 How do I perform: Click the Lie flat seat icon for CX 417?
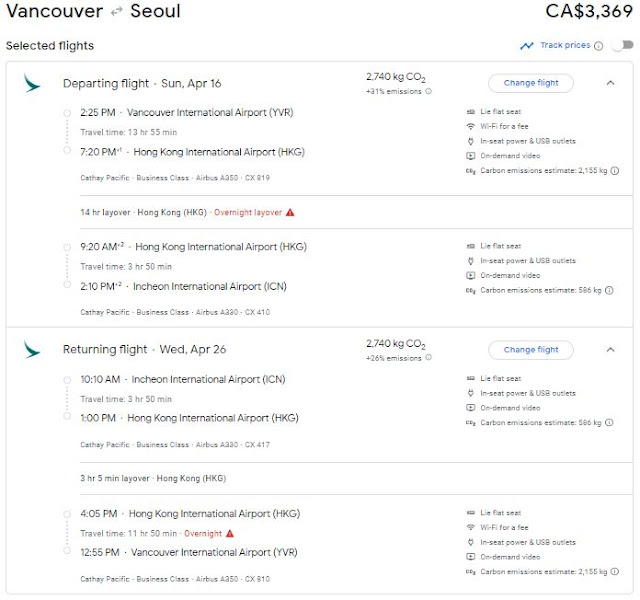point(471,379)
